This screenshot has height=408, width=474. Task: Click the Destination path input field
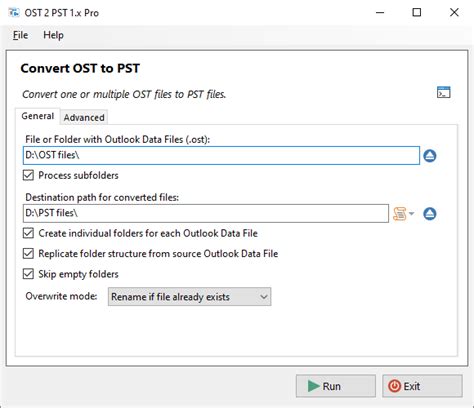coord(206,213)
